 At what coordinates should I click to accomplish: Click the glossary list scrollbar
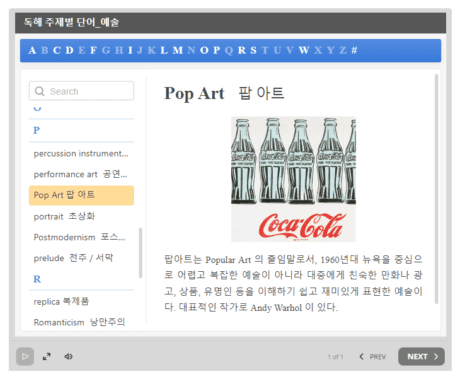[141, 253]
